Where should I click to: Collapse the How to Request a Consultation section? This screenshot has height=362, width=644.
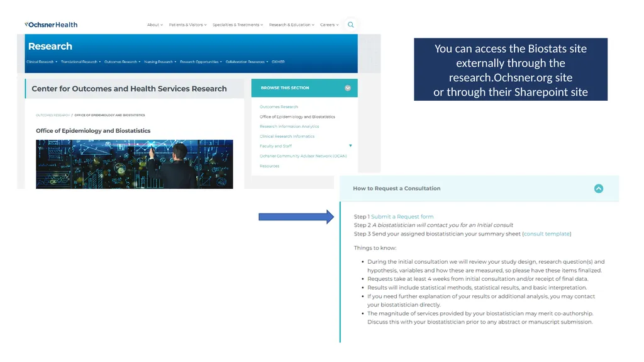tap(599, 188)
